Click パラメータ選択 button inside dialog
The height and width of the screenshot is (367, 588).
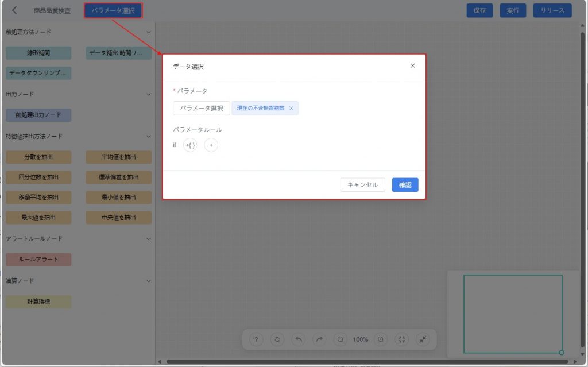201,108
